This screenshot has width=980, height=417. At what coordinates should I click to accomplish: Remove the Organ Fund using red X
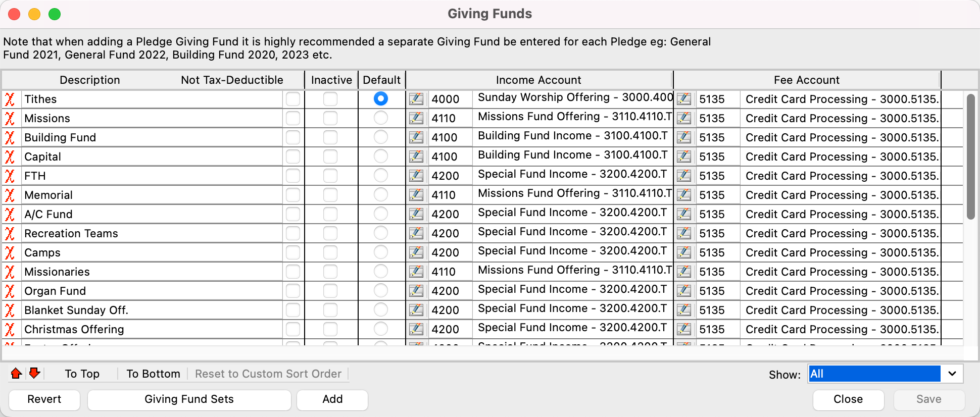point(10,291)
